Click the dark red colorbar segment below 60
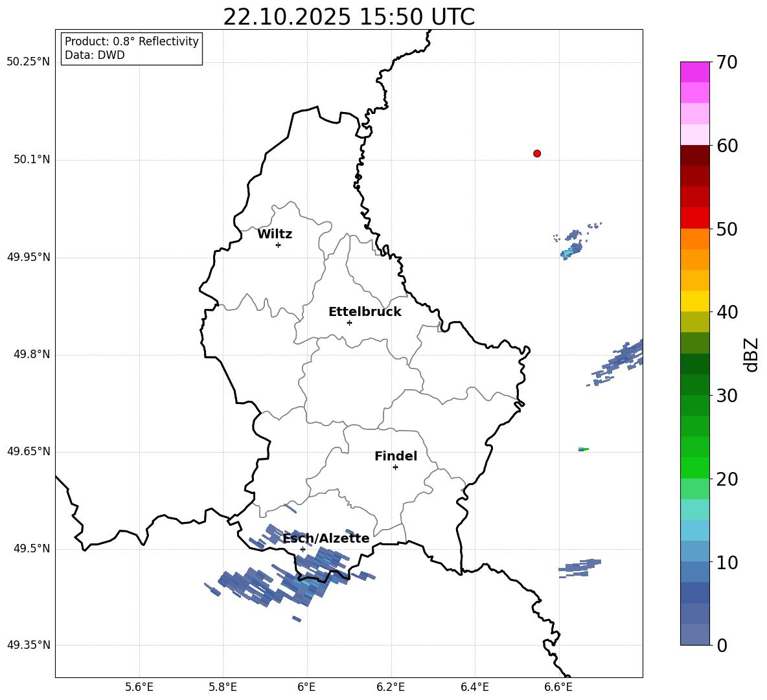 pyautogui.click(x=695, y=155)
